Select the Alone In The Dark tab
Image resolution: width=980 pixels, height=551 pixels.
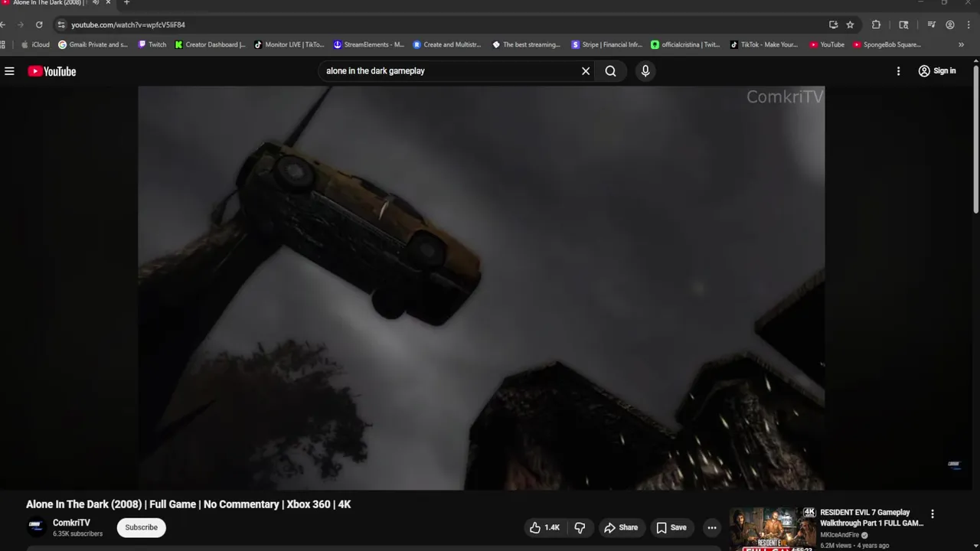[x=47, y=3]
